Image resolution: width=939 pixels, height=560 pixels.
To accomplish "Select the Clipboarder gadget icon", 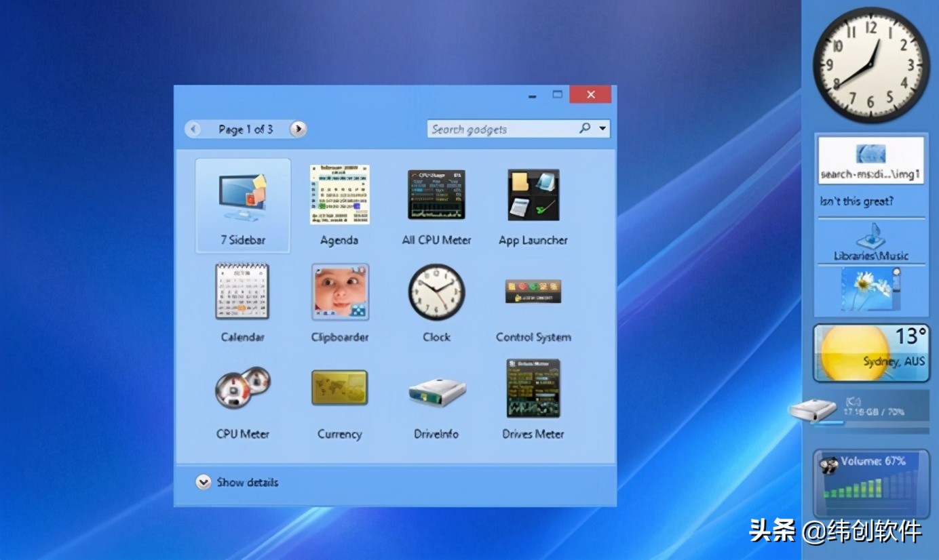I will tap(340, 292).
